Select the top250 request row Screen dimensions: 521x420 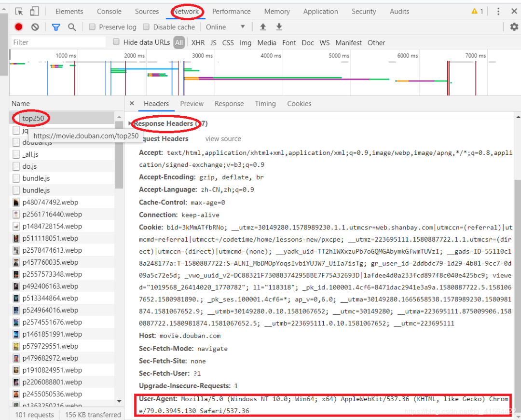(x=62, y=118)
